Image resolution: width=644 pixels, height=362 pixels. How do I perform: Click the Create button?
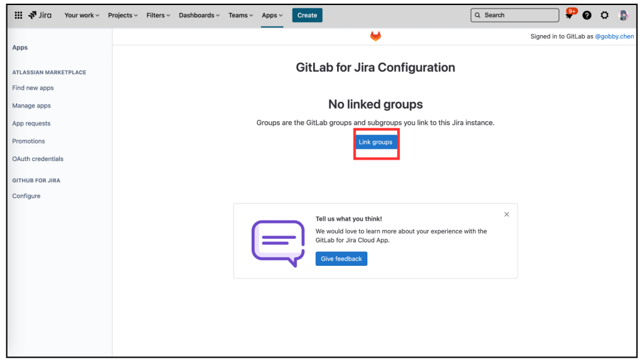(307, 15)
